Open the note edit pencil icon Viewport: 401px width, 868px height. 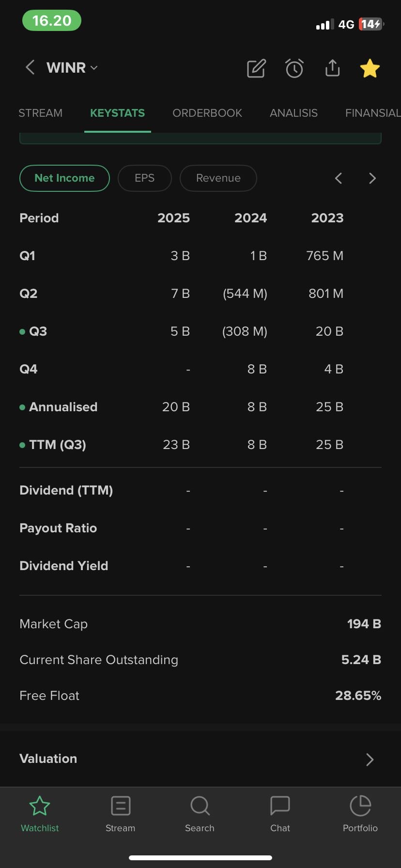[x=256, y=68]
